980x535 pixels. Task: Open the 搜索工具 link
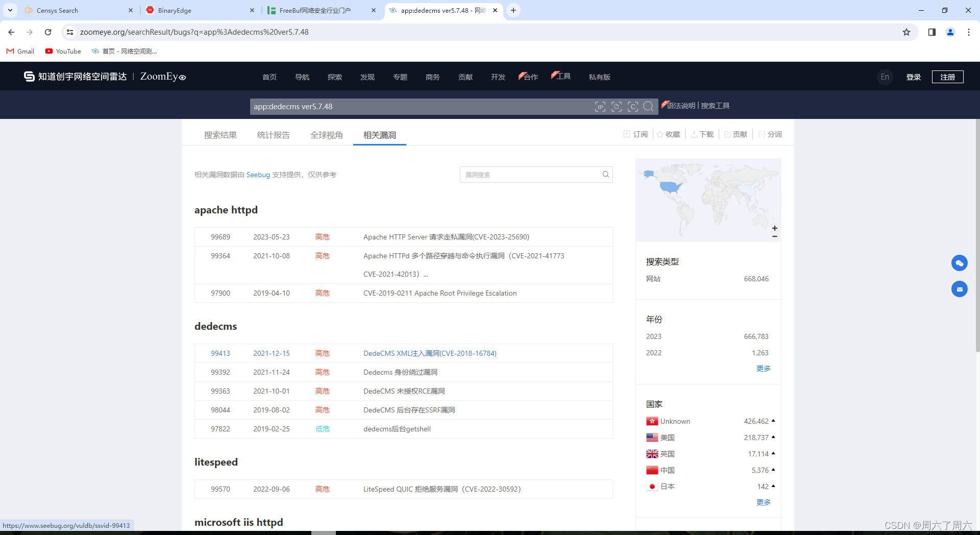(x=715, y=106)
